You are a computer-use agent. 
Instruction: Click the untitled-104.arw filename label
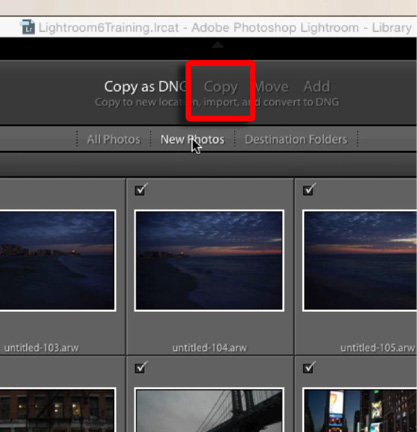[210, 348]
